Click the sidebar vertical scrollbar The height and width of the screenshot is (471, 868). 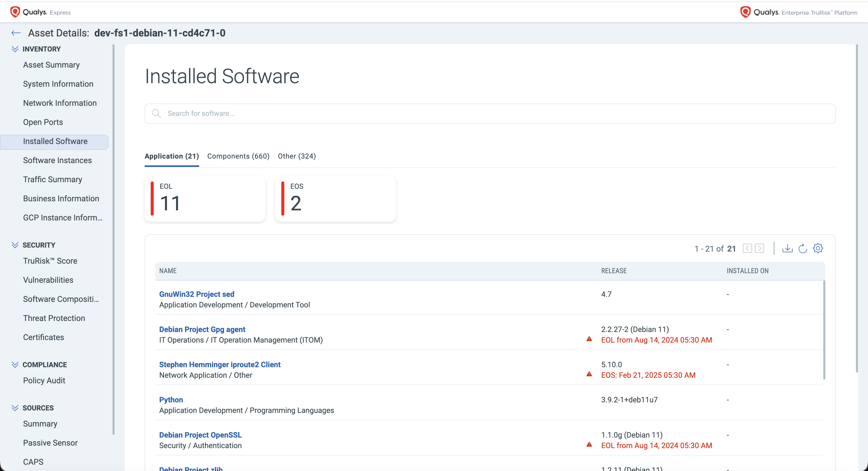(114, 239)
